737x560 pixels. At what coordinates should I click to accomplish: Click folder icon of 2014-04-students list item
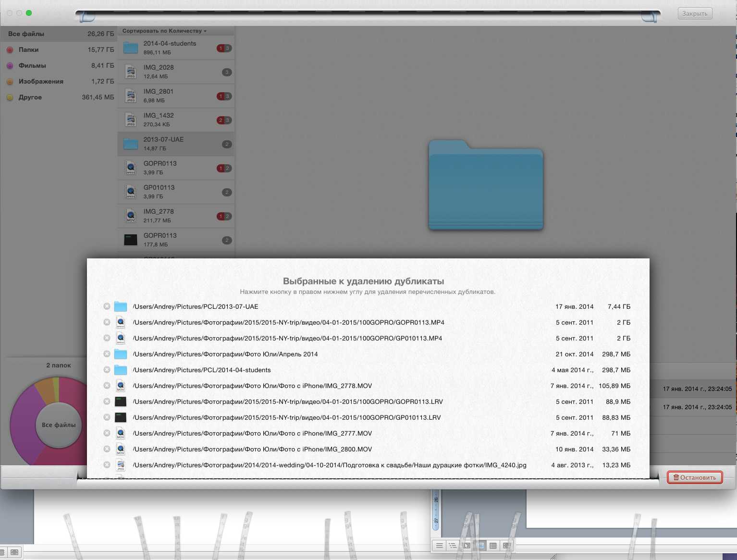(x=131, y=48)
